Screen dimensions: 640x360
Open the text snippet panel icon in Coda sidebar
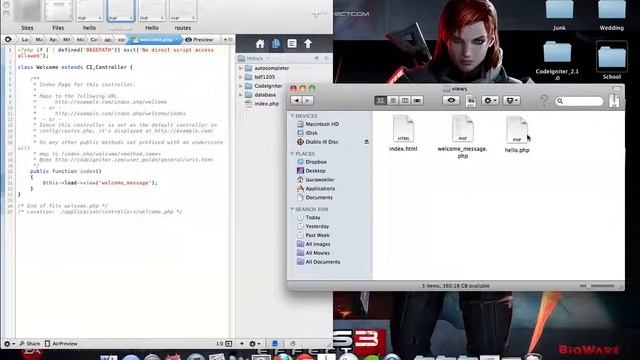(292, 43)
